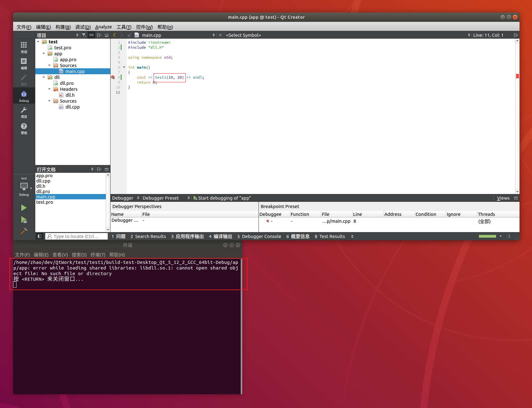Viewport: 532px width, 408px height.
Task: Open Design mode in sidebar
Action: click(24, 80)
